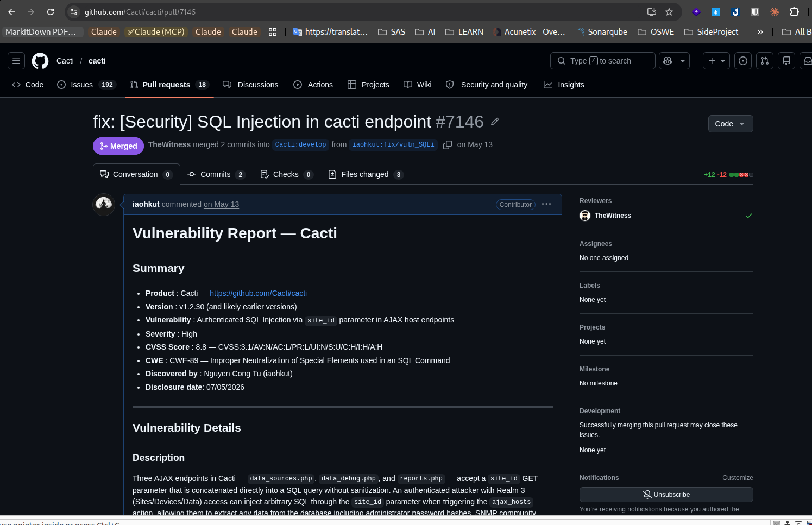Open the LEARN bookmarks folder
Viewport: 812px width, 525px height.
point(464,32)
